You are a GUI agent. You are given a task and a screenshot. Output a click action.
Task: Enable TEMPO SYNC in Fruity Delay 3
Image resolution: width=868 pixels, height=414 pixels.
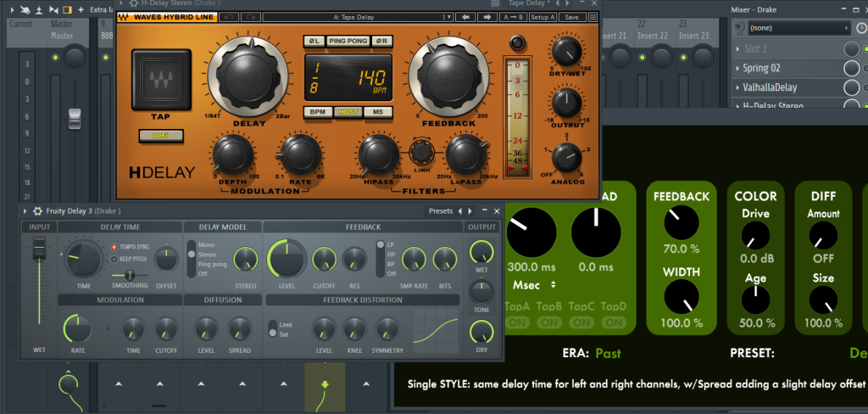point(115,247)
